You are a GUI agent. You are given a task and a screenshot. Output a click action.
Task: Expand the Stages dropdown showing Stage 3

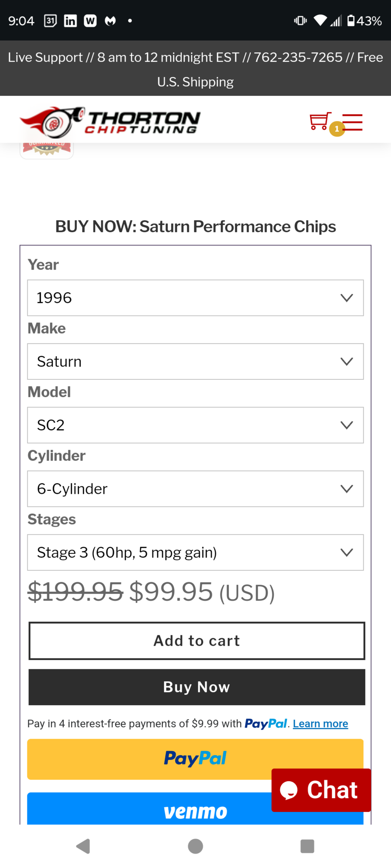click(195, 552)
